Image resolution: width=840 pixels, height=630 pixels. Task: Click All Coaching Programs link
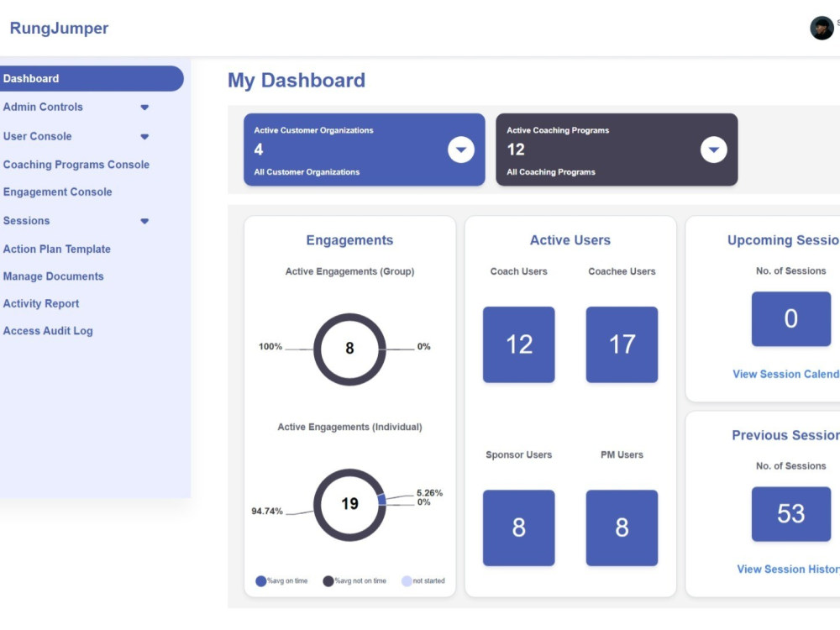coord(551,172)
